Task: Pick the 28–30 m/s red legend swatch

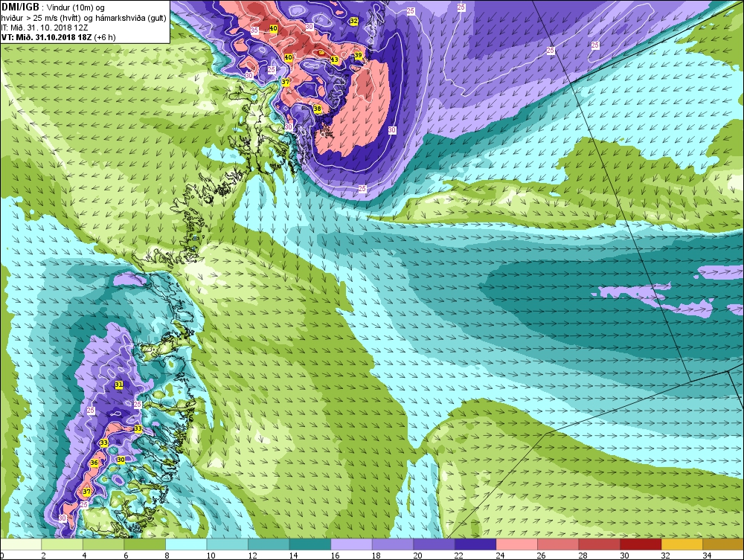Action: tap(599, 544)
